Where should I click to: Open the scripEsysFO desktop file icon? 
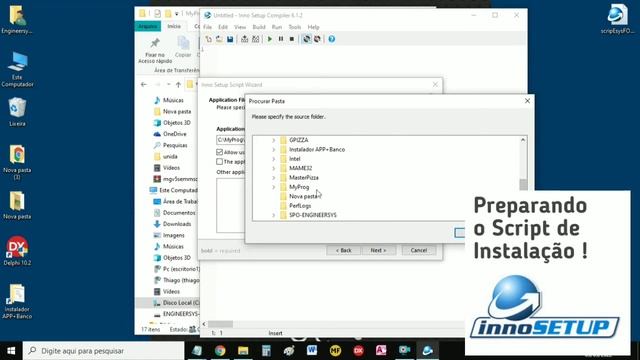pyautogui.click(x=618, y=19)
